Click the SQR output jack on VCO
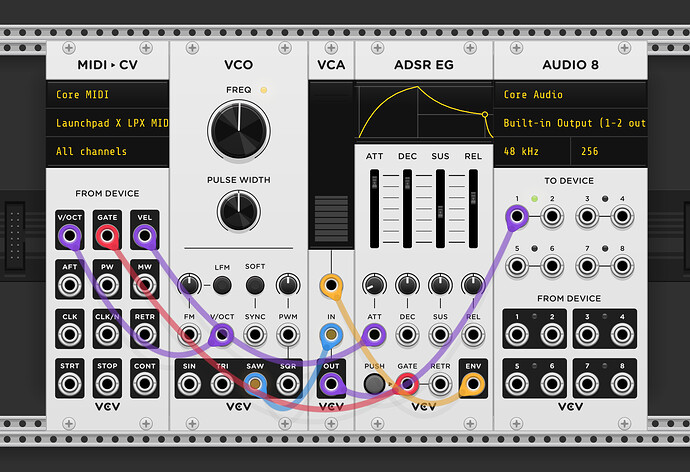Viewport: 690px width, 472px height. pyautogui.click(x=288, y=384)
